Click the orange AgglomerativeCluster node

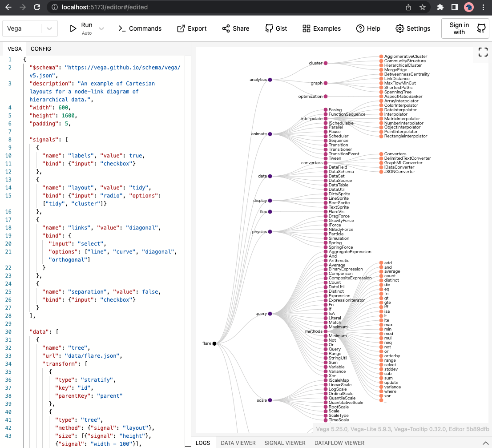381,57
